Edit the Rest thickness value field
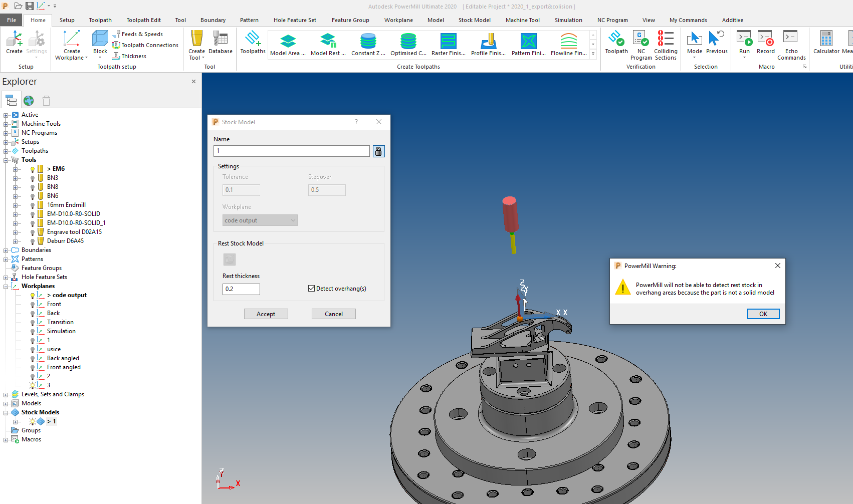Screen dimensions: 853x504 [x=241, y=289]
